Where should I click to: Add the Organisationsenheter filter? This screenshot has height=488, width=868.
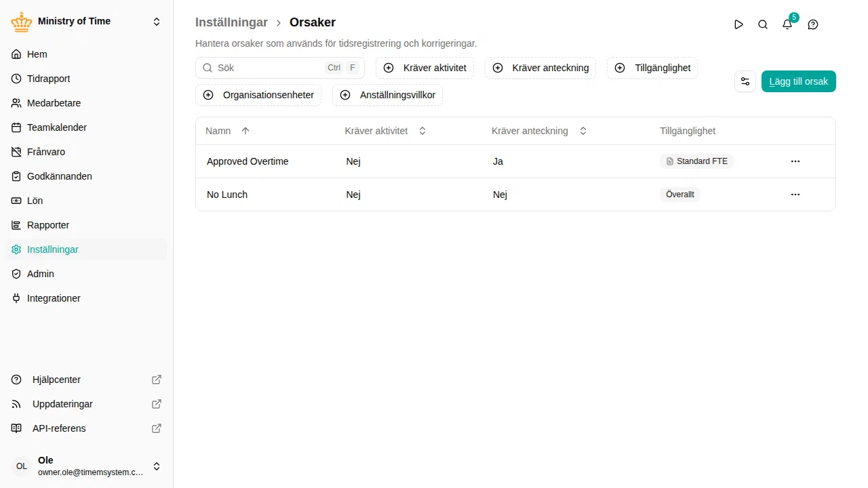point(258,95)
